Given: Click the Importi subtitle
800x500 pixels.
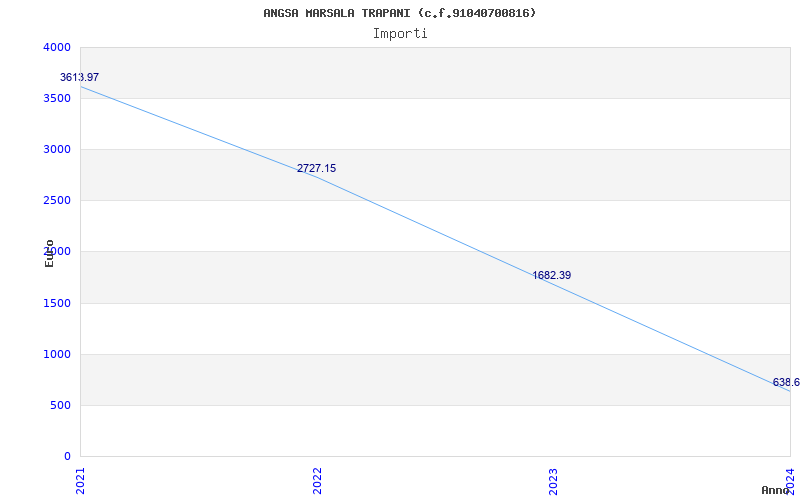Looking at the screenshot, I should click(x=400, y=34).
